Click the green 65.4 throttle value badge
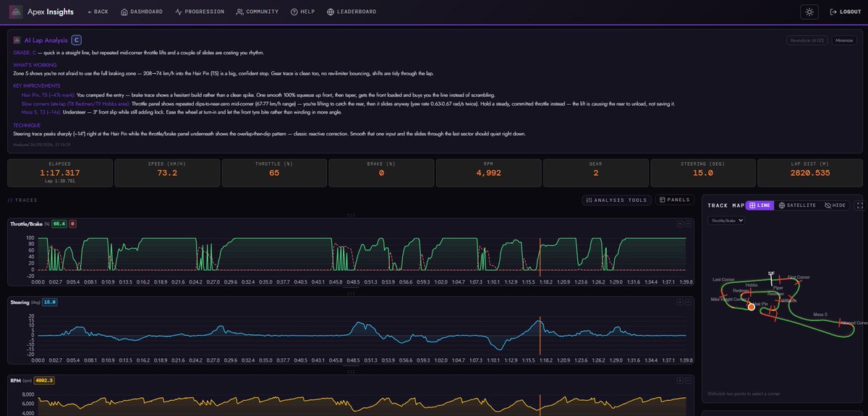Viewport: 868px width, 416px height. pyautogui.click(x=59, y=224)
